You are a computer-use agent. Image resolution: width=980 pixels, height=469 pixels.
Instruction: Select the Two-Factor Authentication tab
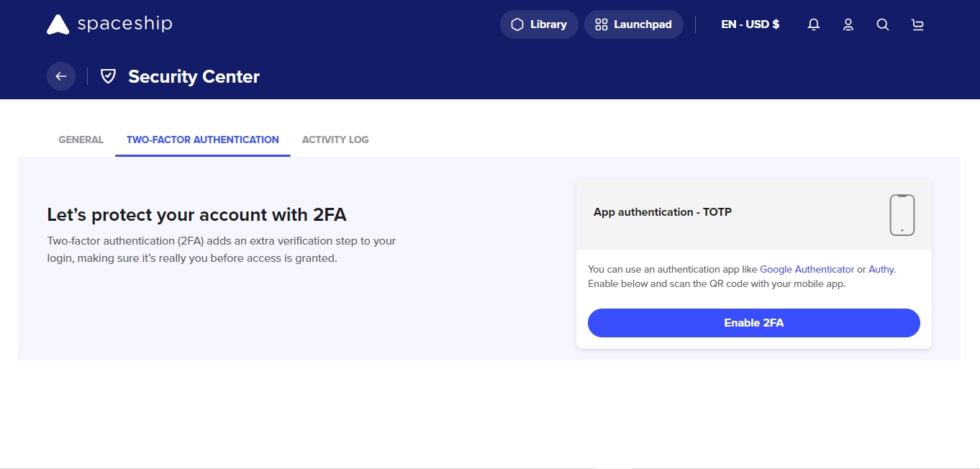click(202, 140)
